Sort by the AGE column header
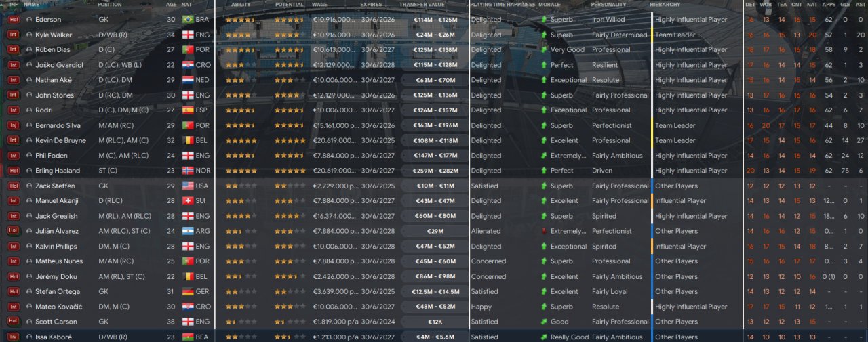868x342 pixels. (x=172, y=5)
